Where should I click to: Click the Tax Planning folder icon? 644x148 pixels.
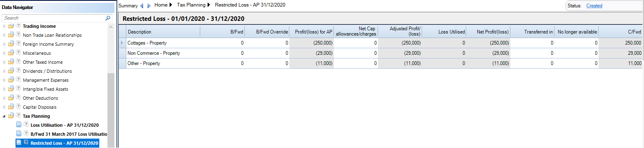coord(11,116)
